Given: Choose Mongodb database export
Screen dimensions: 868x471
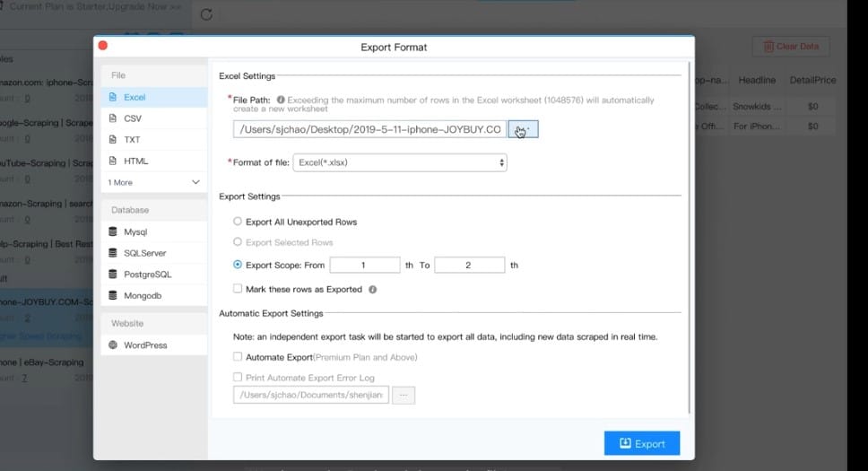Looking at the screenshot, I should (154, 295).
